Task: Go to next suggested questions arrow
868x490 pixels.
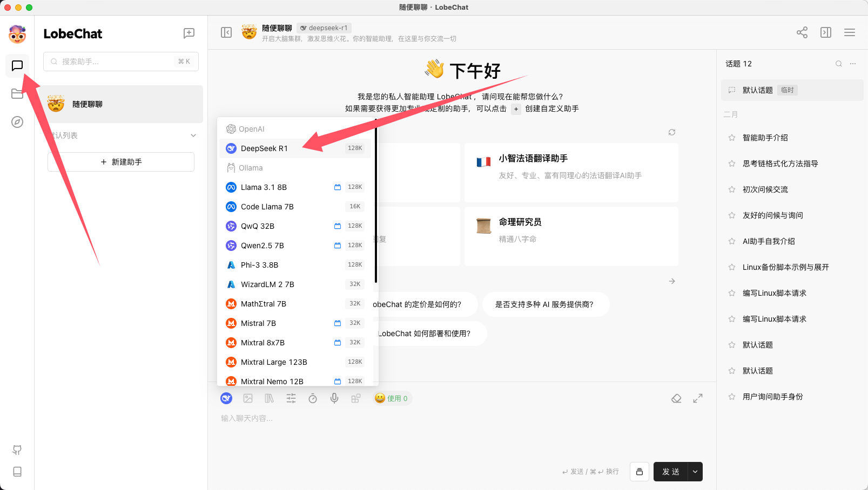Action: tap(672, 281)
